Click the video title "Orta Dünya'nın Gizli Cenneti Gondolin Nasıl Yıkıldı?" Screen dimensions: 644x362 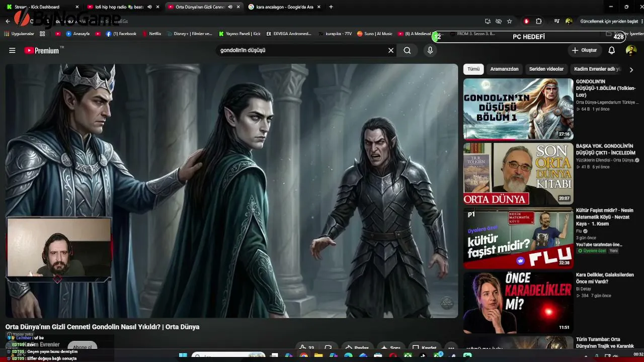pyautogui.click(x=103, y=327)
